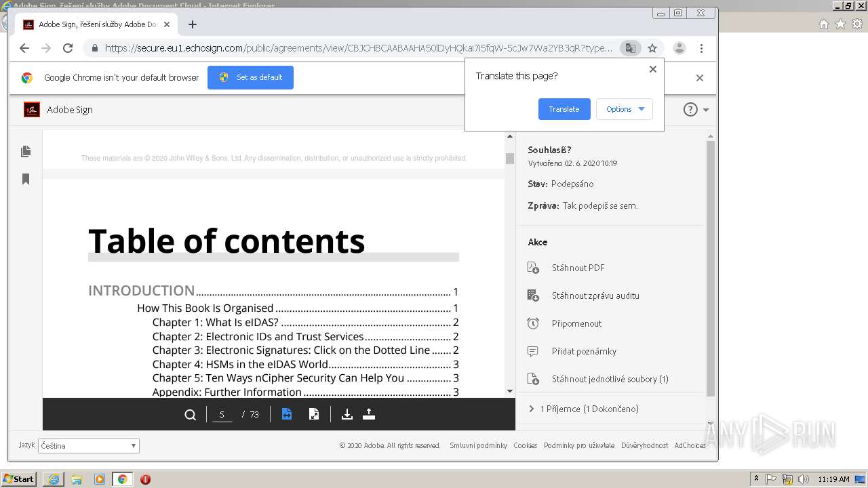The image size is (868, 488).
Task: Select the fit-to-width view icon
Action: (287, 414)
